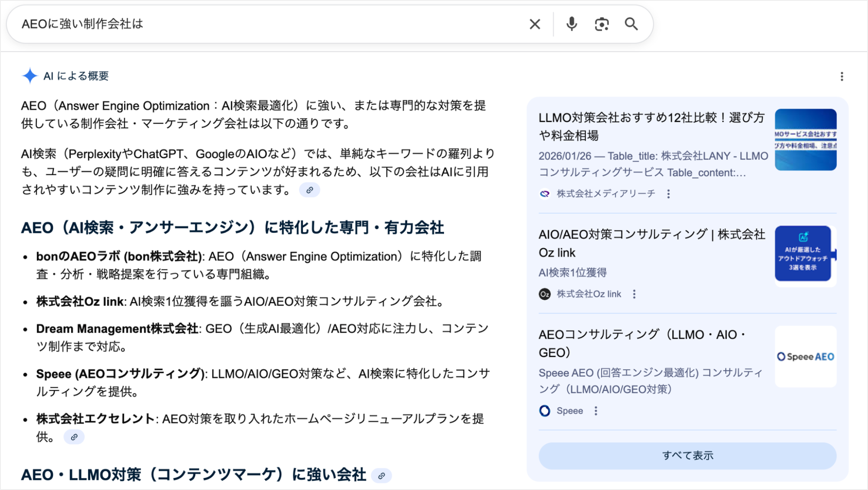Clear the search box with the X icon
868x490 pixels.
pyautogui.click(x=535, y=24)
